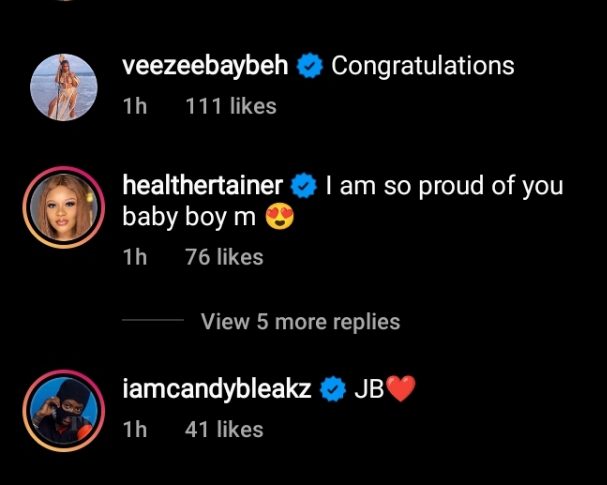Click the 1h timestamp beside 41 likes

(x=133, y=429)
